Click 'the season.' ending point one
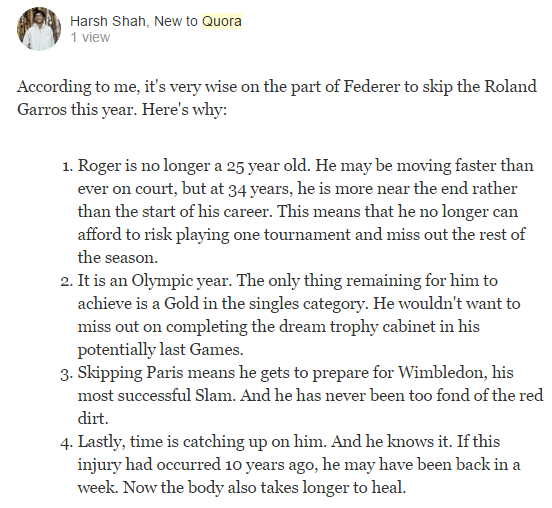 118,258
